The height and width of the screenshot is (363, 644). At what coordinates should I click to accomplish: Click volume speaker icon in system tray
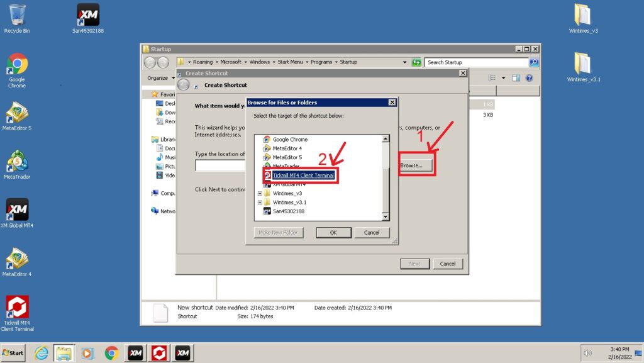(x=588, y=353)
